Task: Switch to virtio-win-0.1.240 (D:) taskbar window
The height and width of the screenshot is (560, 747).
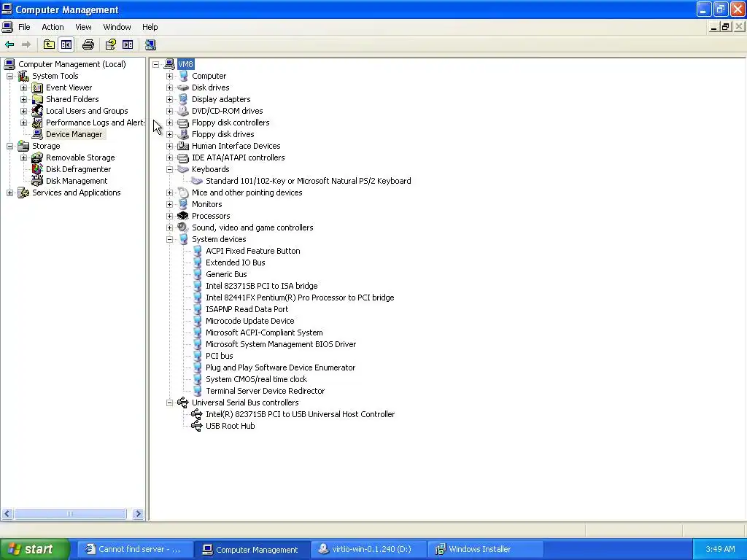Action: click(368, 549)
